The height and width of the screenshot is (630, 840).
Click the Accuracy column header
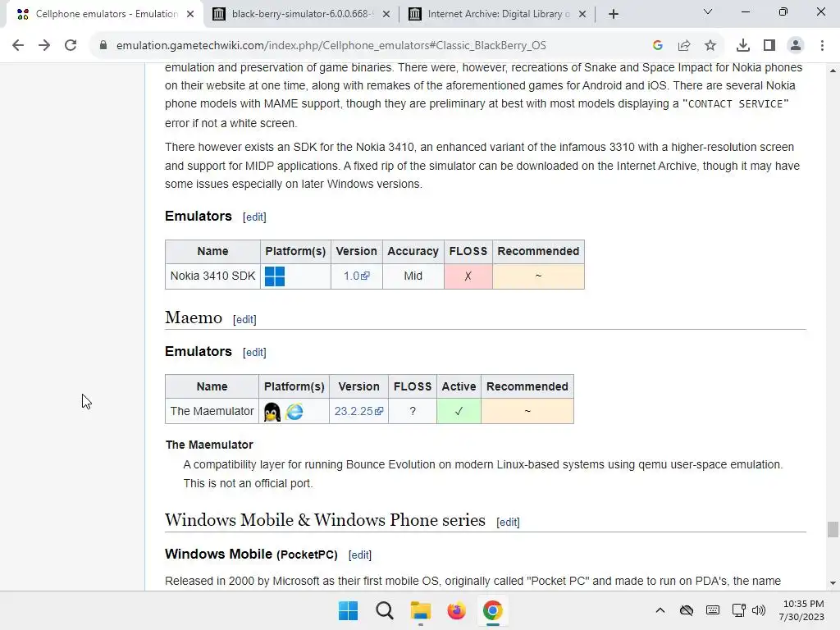point(413,251)
